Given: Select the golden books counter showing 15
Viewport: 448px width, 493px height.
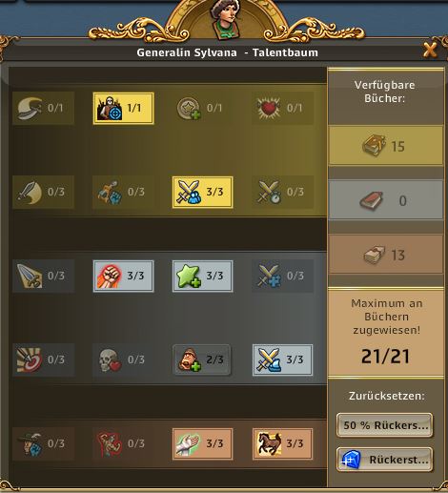Looking at the screenshot, I should click(386, 146).
